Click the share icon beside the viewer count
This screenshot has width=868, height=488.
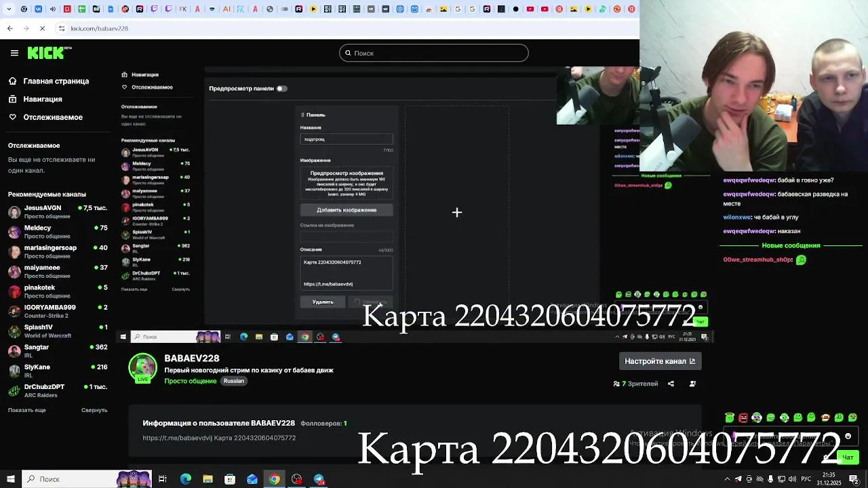(671, 384)
